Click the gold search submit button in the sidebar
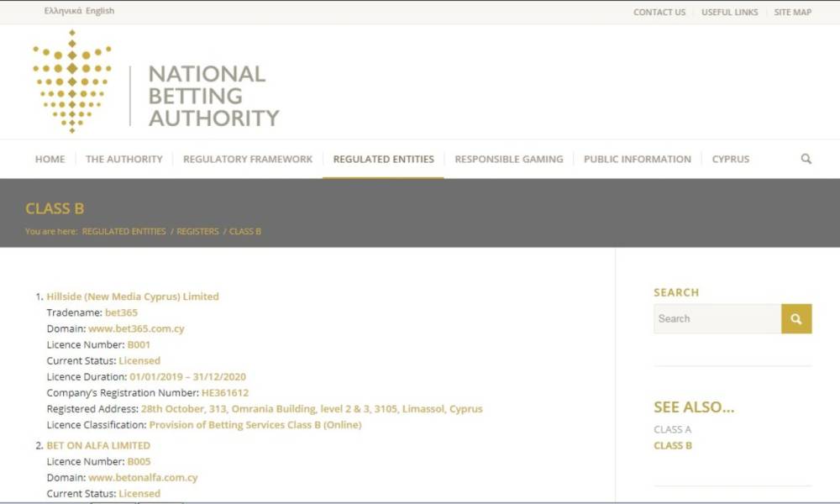Viewport: 840px width, 504px height. pyautogui.click(x=796, y=318)
